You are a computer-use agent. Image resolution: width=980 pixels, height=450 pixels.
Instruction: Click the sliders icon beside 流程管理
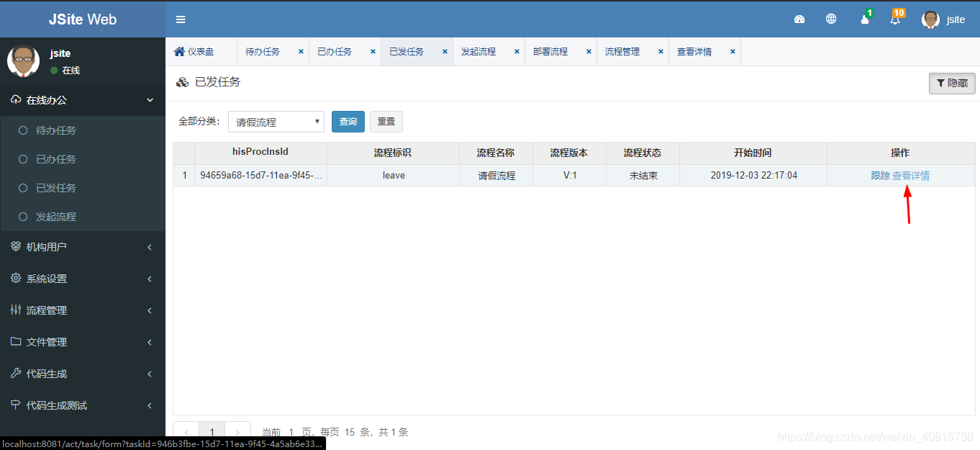pos(16,310)
